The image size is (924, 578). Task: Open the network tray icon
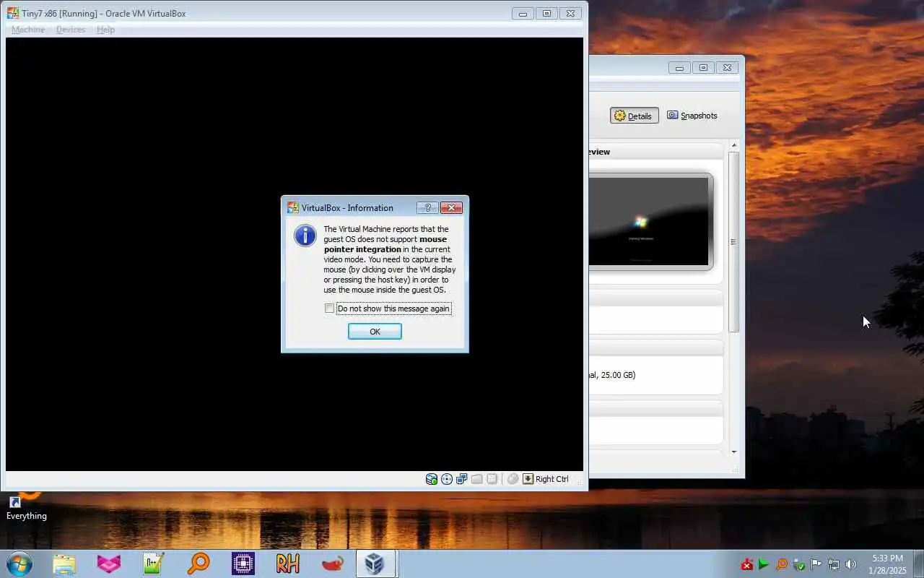click(833, 564)
